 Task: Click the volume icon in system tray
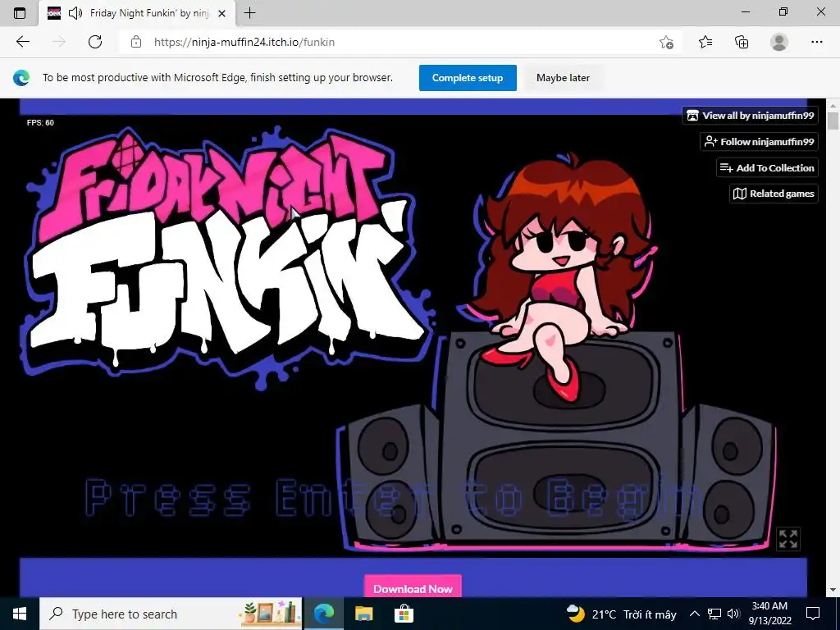[x=733, y=614]
